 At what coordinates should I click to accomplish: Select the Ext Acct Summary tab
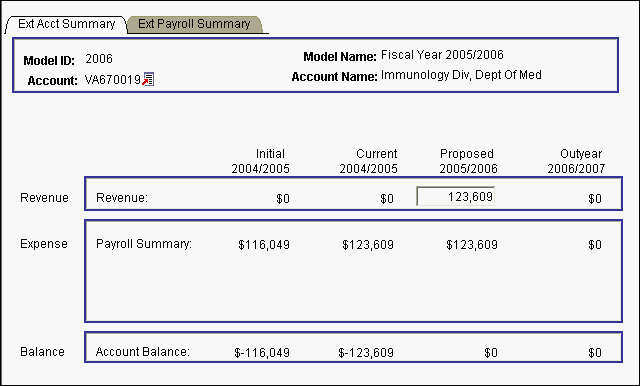67,24
